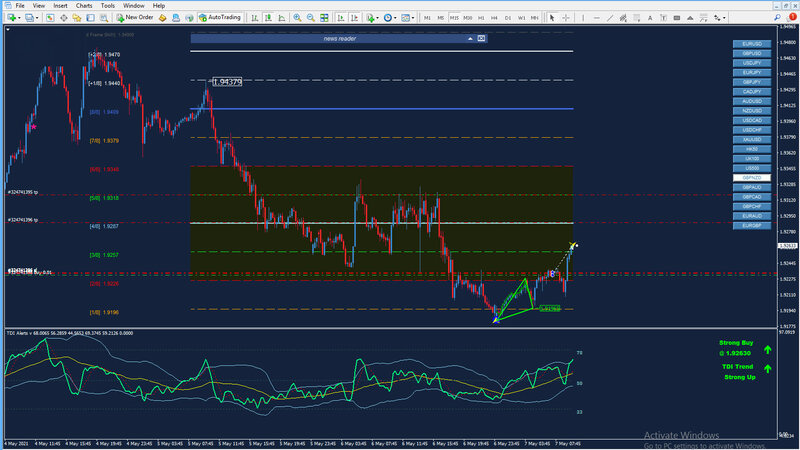The width and height of the screenshot is (800, 450).
Task: Select the M5 timeframe
Action: [440, 18]
